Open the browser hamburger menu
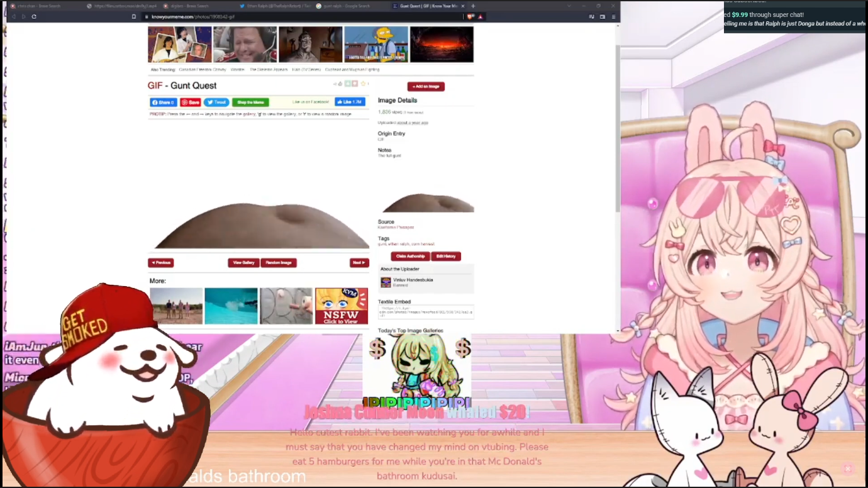This screenshot has height=488, width=868. pyautogui.click(x=613, y=16)
